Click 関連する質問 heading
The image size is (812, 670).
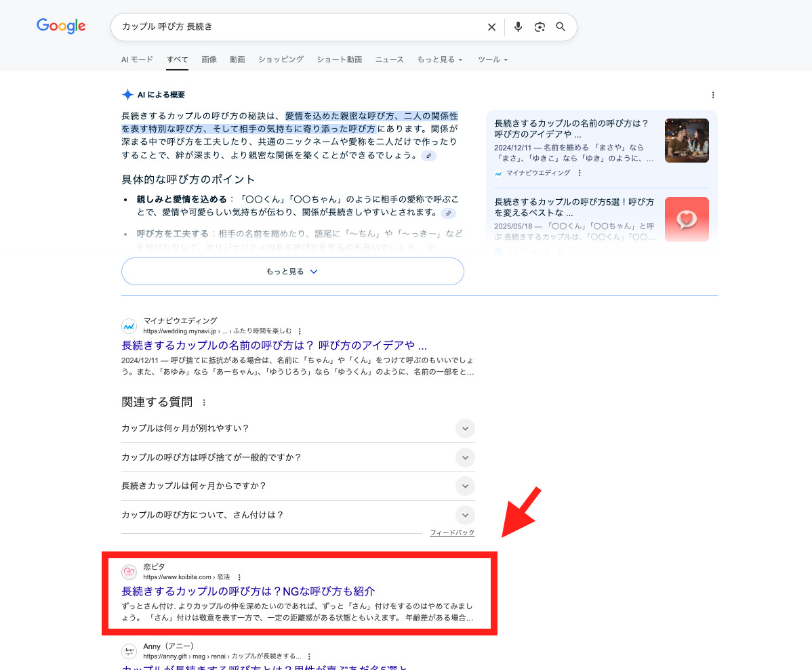coord(157,402)
